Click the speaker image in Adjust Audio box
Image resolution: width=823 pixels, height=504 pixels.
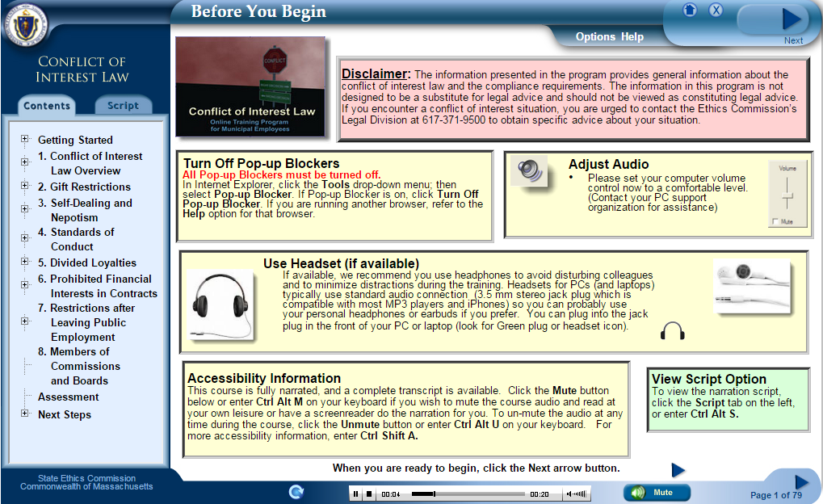click(x=529, y=170)
